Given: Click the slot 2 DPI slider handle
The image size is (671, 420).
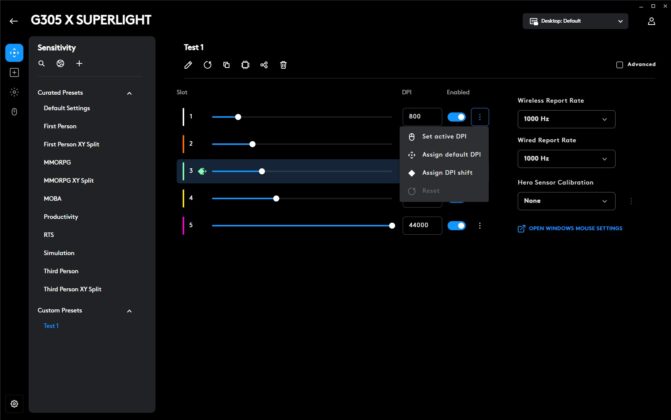Looking at the screenshot, I should click(x=252, y=144).
